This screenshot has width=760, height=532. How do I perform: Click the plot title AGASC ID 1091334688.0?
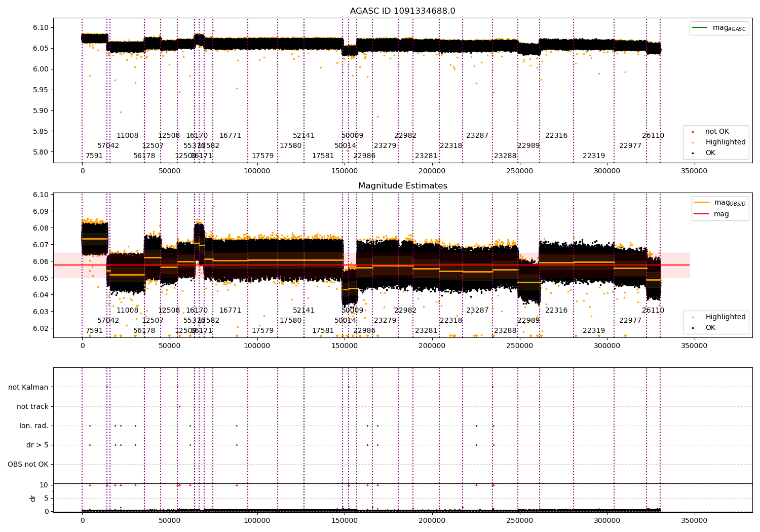403,11
